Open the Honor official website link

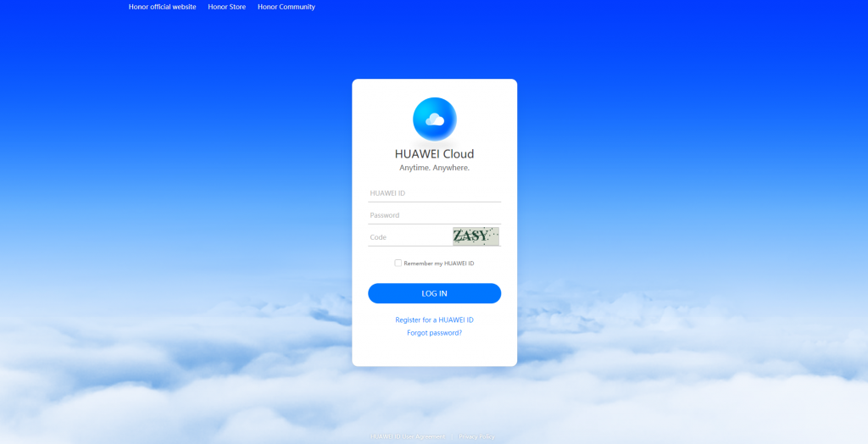pyautogui.click(x=162, y=7)
